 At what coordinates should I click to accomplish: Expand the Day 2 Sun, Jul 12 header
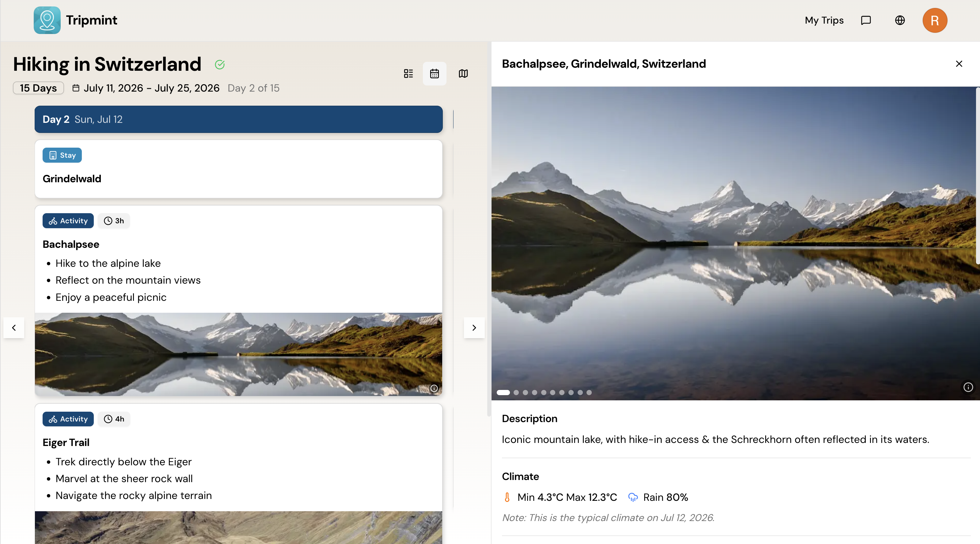pyautogui.click(x=238, y=119)
